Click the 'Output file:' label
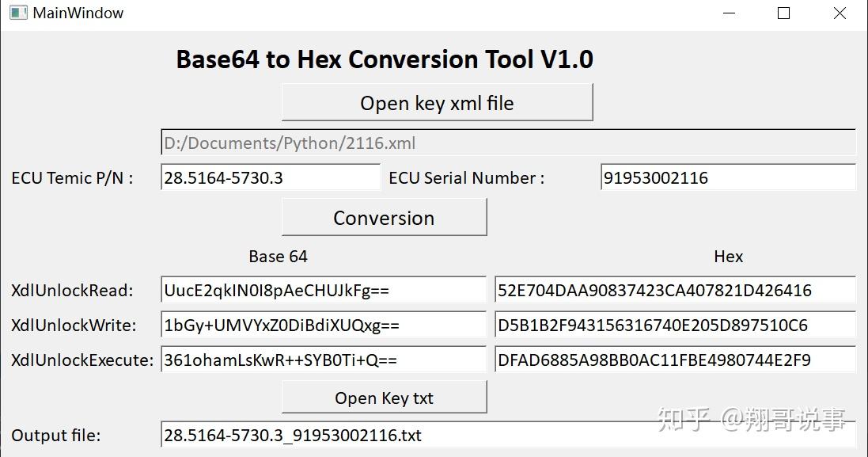 [56, 436]
